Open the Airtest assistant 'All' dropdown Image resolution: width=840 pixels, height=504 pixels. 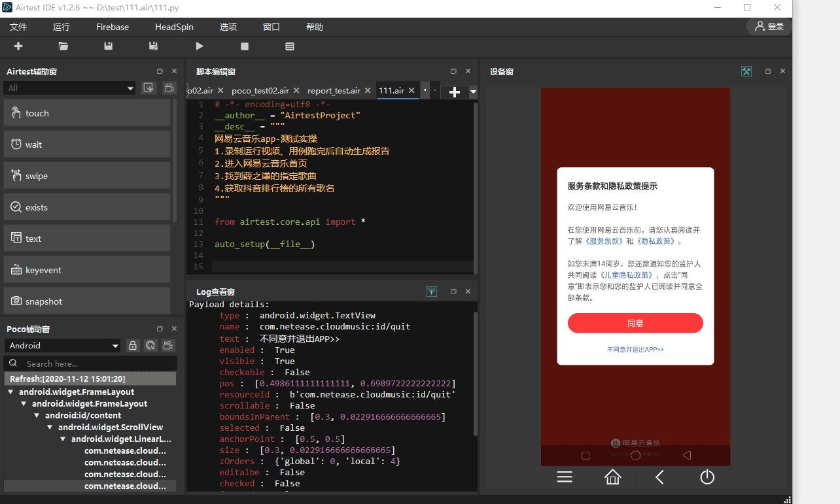70,88
